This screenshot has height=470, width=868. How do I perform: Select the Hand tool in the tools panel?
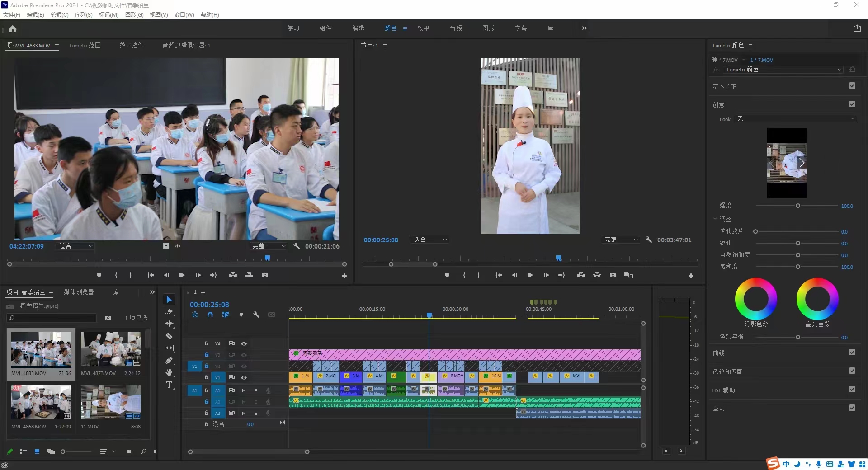169,372
